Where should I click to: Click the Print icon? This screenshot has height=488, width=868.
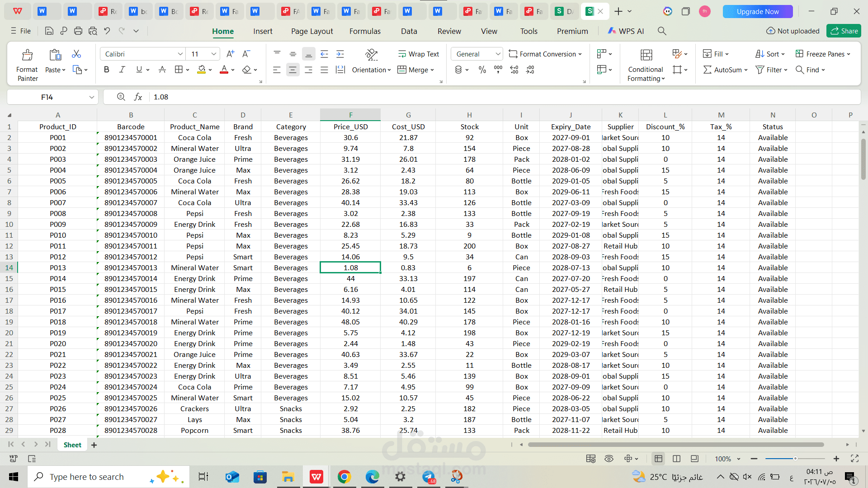78,31
